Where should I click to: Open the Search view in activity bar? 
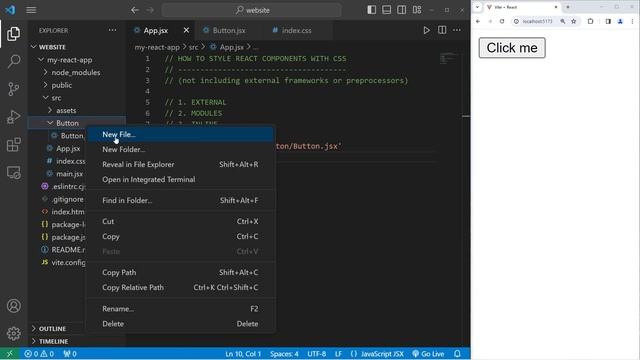point(13,61)
